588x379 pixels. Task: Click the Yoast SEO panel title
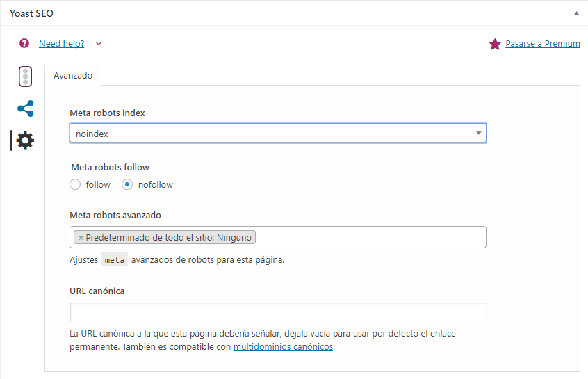(31, 13)
